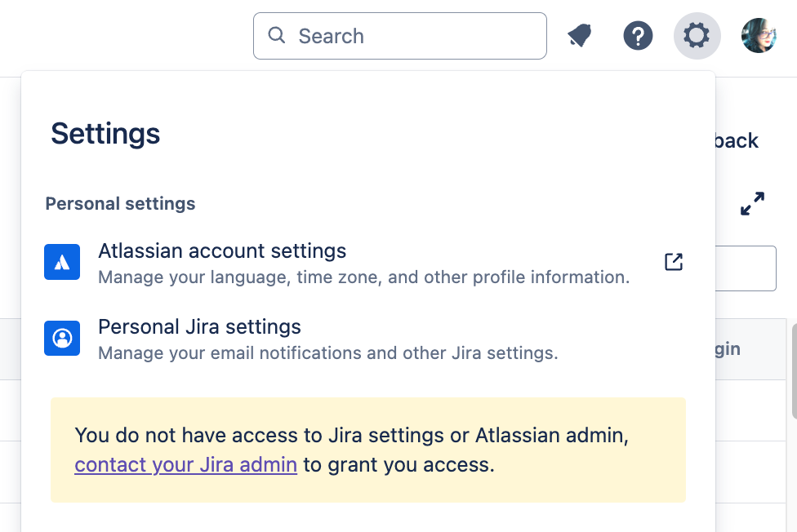The width and height of the screenshot is (797, 532).
Task: Open the user profile avatar menu
Action: 759,36
